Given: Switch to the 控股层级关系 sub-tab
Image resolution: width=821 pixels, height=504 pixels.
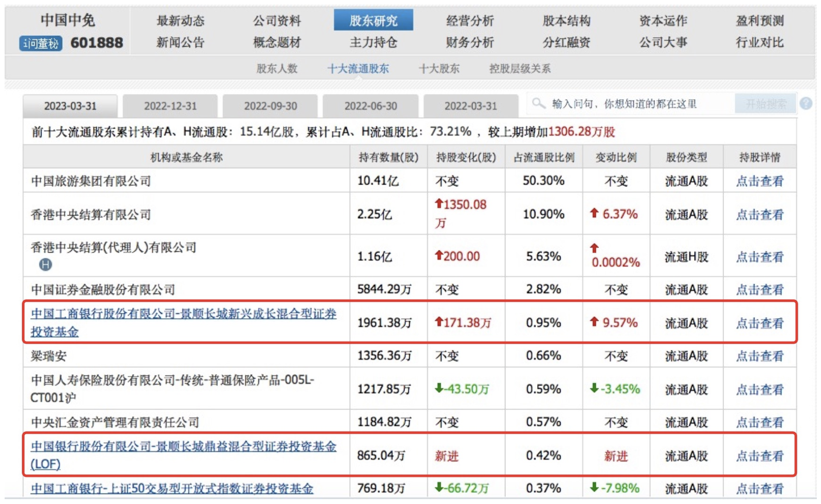Looking at the screenshot, I should [520, 68].
